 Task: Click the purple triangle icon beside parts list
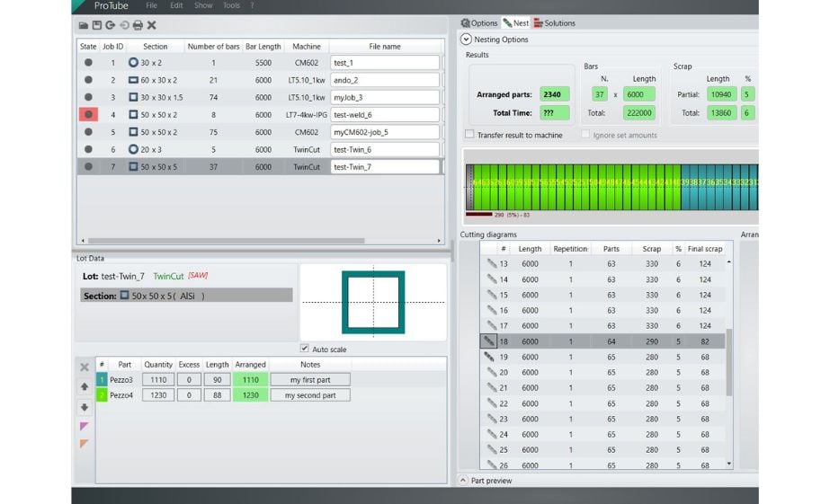point(85,426)
